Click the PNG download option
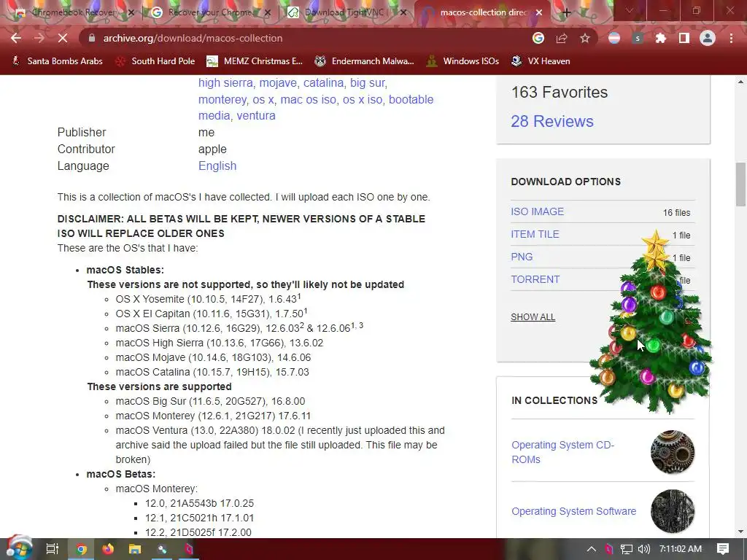This screenshot has height=560, width=747. click(522, 257)
